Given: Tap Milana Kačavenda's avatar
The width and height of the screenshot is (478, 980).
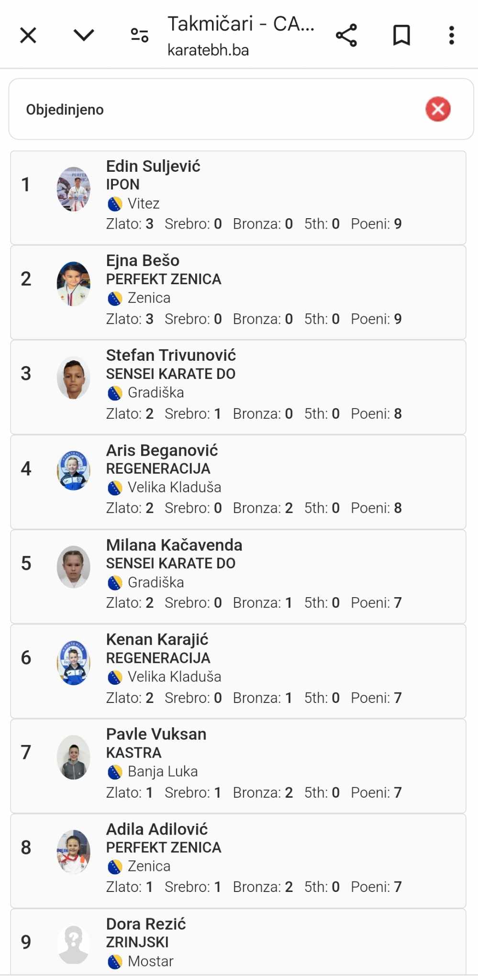Looking at the screenshot, I should click(x=74, y=567).
